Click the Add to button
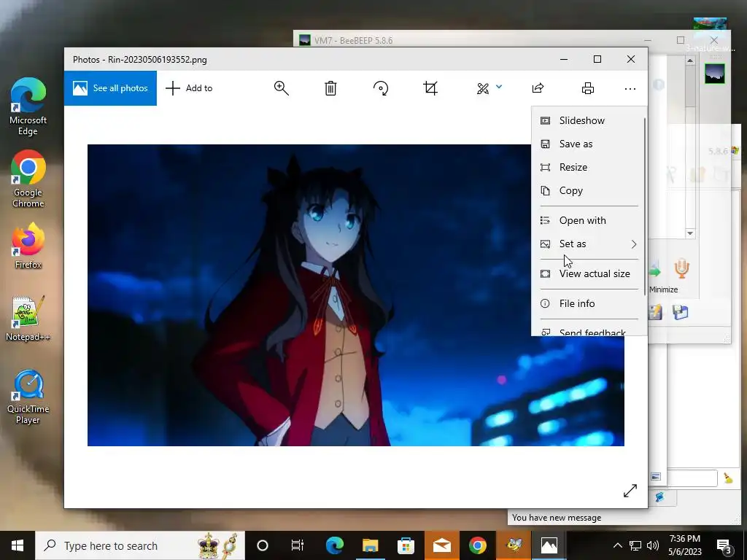This screenshot has height=560, width=747. (x=189, y=88)
